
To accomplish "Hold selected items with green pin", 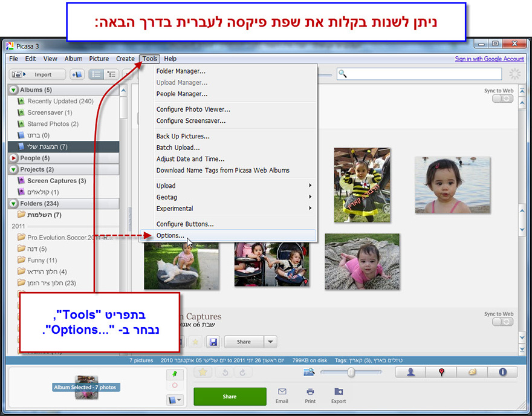I will coord(175,374).
